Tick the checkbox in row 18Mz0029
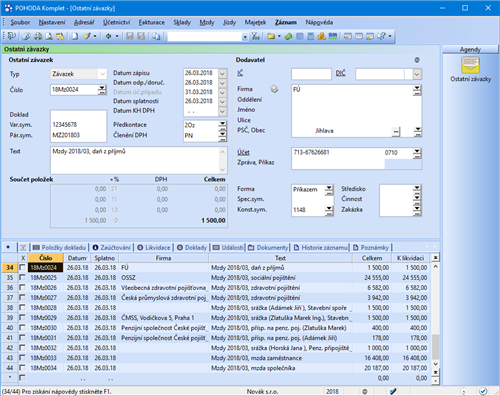500x396 pixels. pos(22,317)
